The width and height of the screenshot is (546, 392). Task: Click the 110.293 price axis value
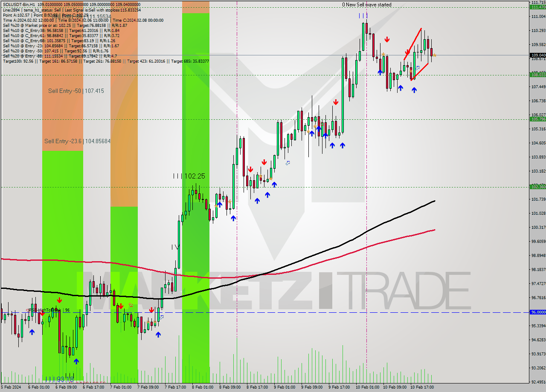pyautogui.click(x=538, y=30)
